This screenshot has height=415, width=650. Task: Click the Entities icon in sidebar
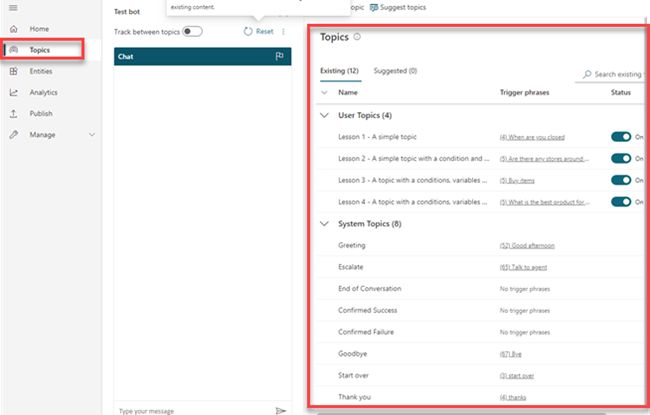14,71
